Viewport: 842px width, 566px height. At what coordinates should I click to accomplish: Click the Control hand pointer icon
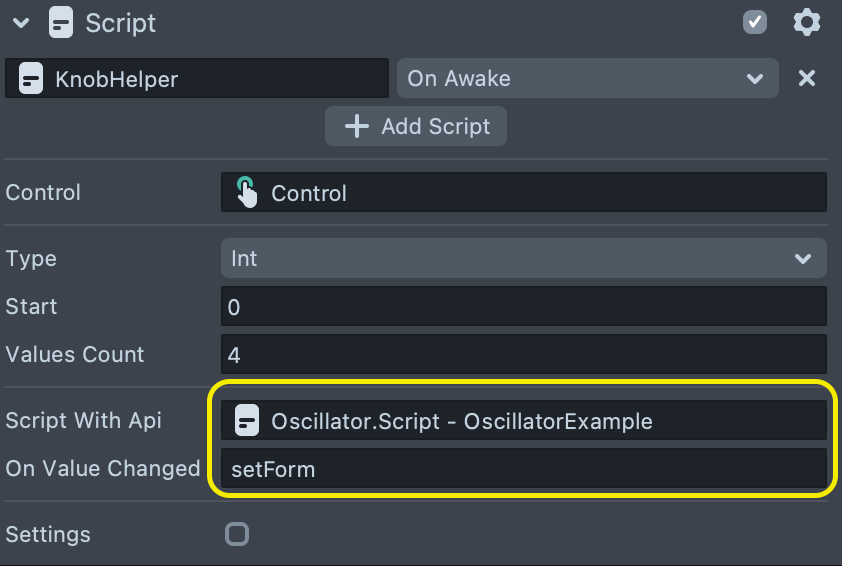pyautogui.click(x=246, y=192)
